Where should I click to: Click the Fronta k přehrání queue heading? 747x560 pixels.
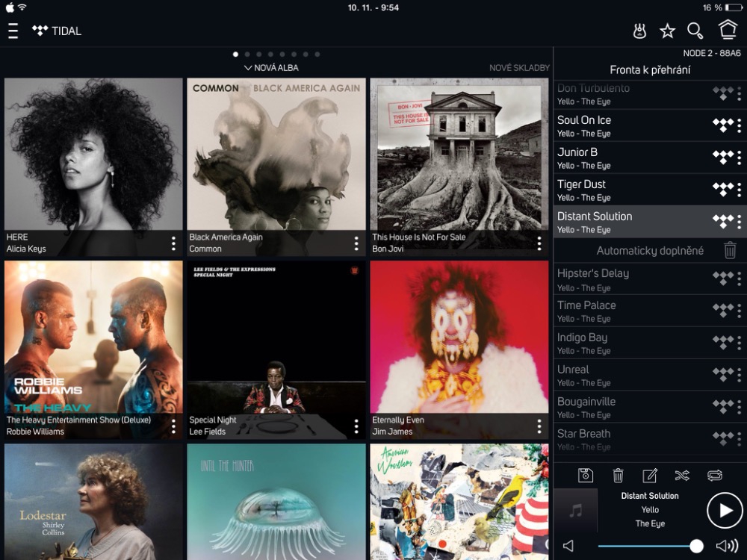click(650, 70)
